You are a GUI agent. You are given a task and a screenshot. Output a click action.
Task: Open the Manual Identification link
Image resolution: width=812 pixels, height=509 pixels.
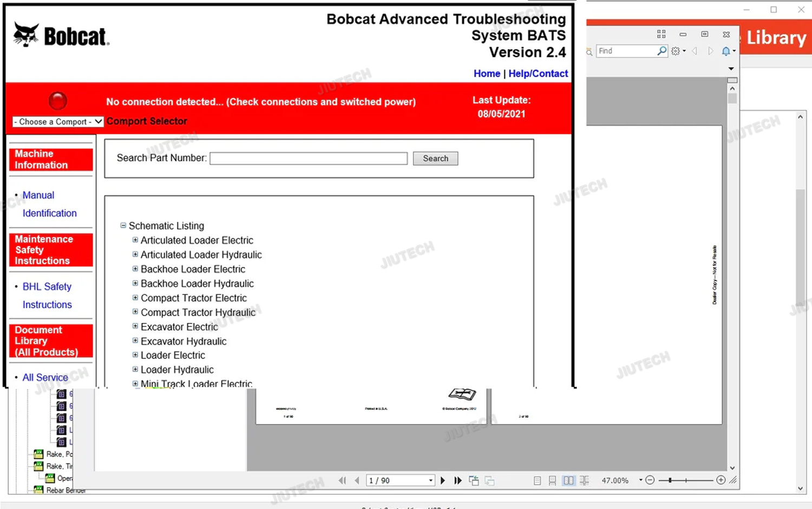click(x=49, y=204)
